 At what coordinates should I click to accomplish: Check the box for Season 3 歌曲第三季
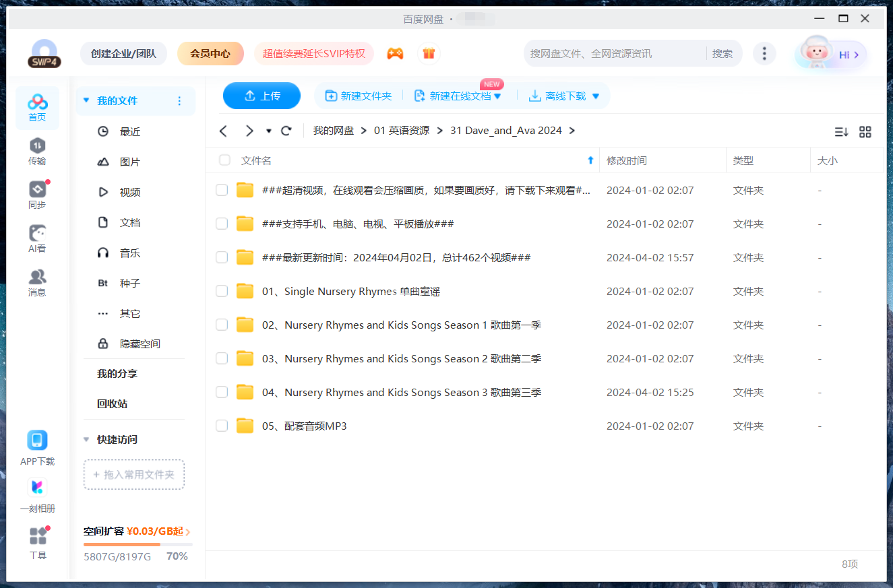click(222, 392)
